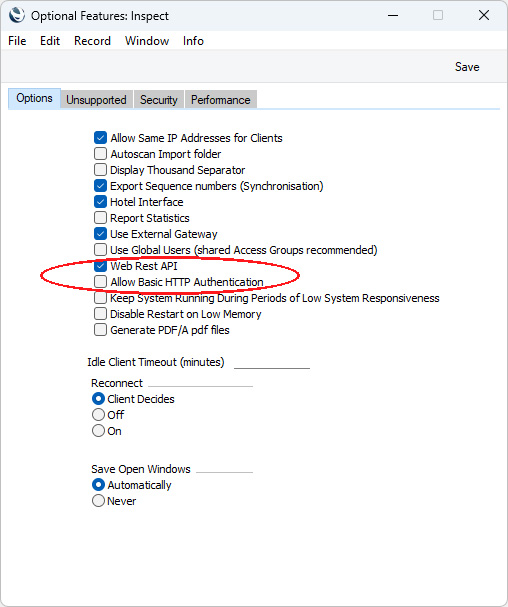Enable Autoscan Import folder checkbox

[x=100, y=154]
